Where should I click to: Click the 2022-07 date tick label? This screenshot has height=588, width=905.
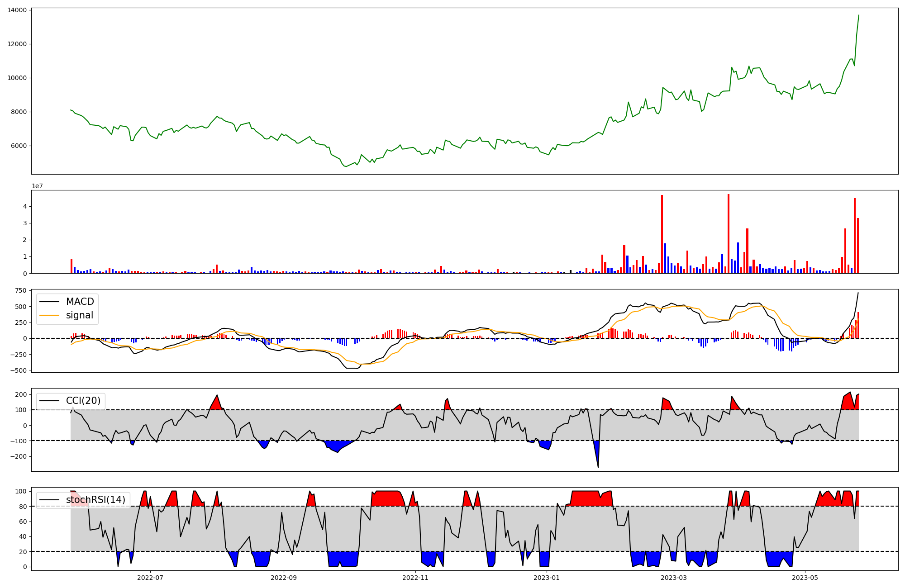pyautogui.click(x=150, y=578)
